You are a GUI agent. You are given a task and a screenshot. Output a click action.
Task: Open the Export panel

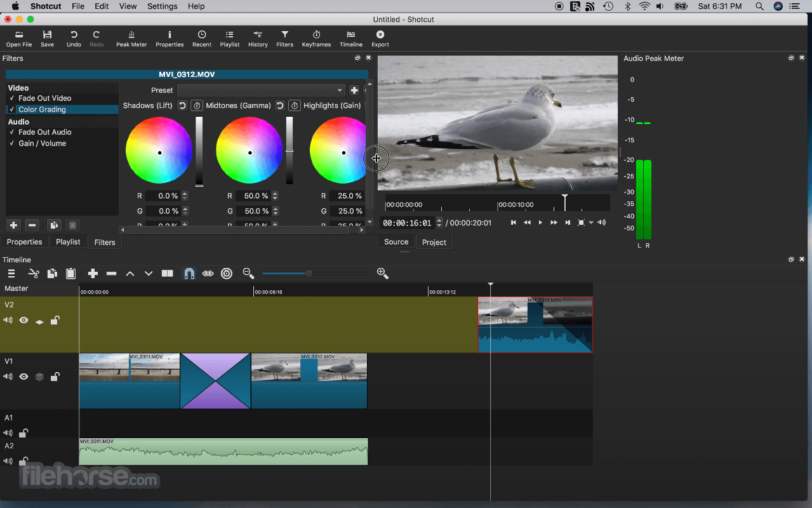(380, 39)
